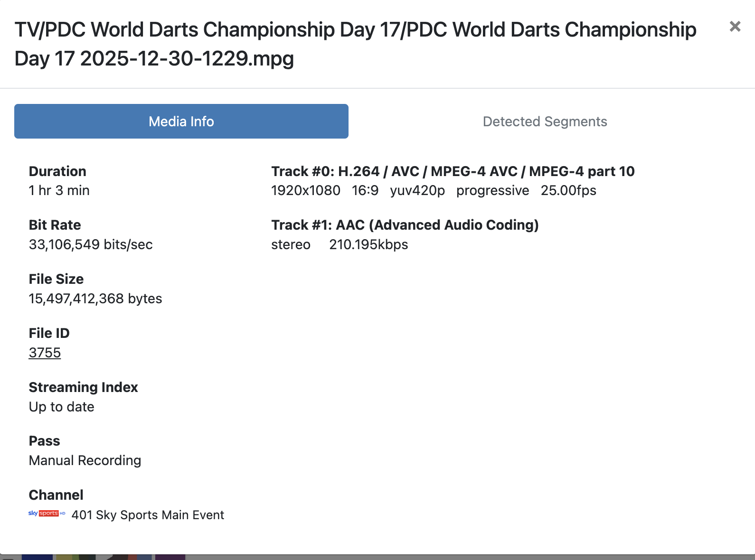The width and height of the screenshot is (755, 560).
Task: Click the 1 hr 3 min duration value
Action: pyautogui.click(x=59, y=190)
